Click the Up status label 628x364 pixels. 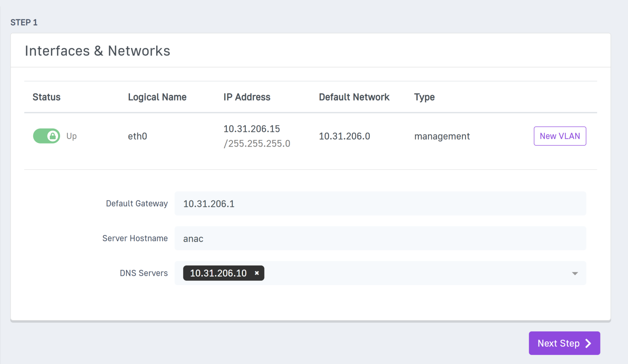click(71, 136)
